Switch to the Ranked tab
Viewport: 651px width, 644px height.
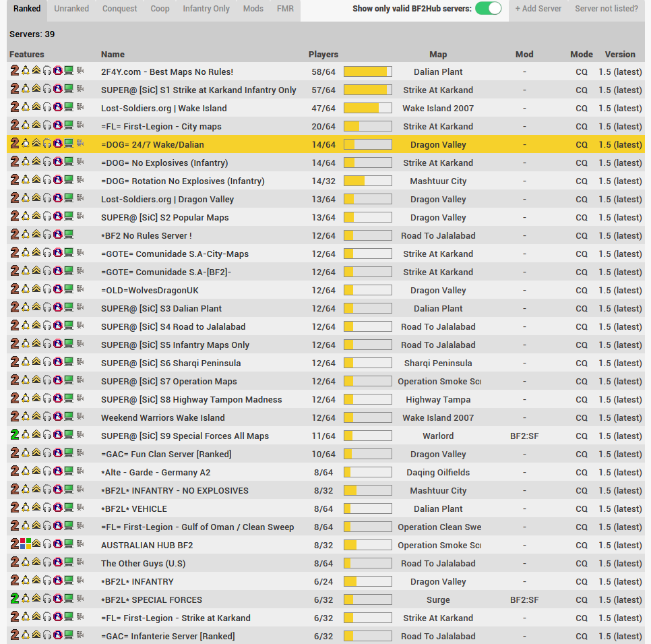point(27,9)
